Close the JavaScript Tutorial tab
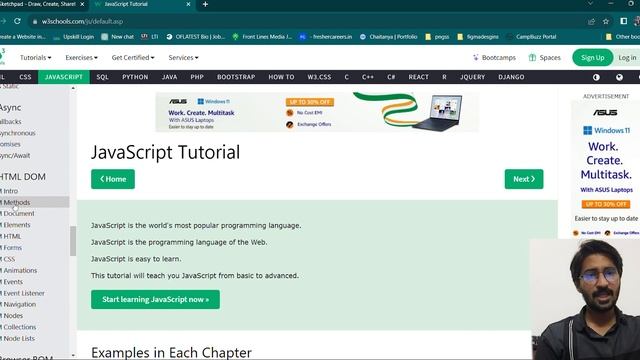640x360 pixels. click(x=188, y=4)
